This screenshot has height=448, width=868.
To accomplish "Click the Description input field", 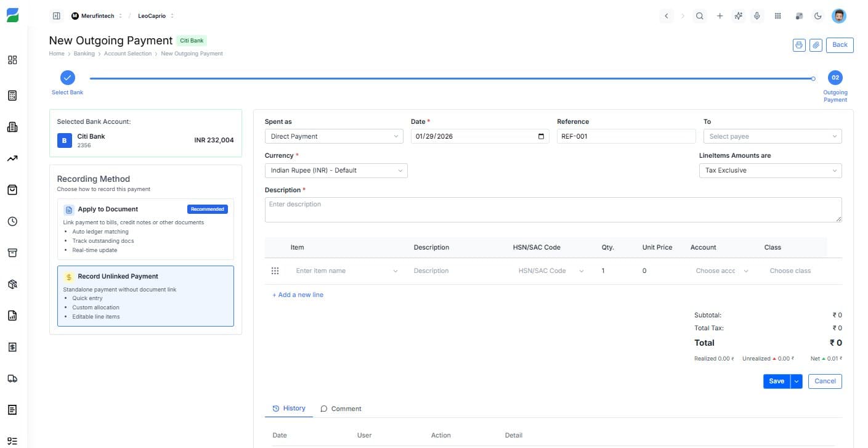I will 553,210.
